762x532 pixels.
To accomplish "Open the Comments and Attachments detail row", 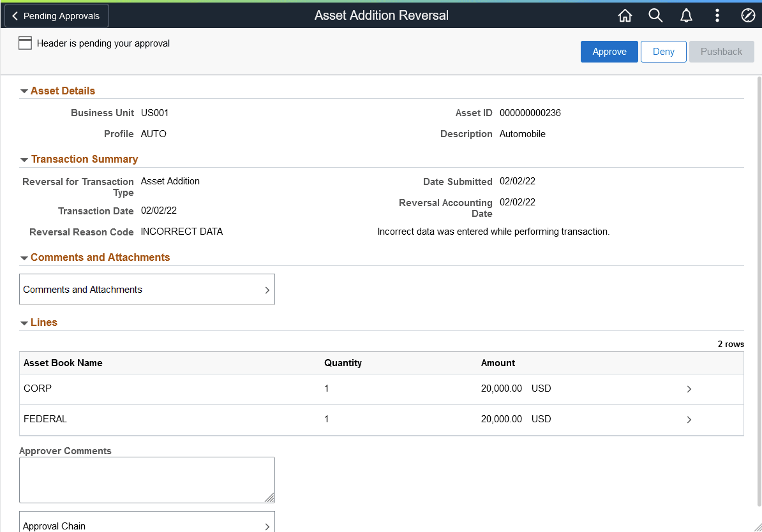I will 147,289.
